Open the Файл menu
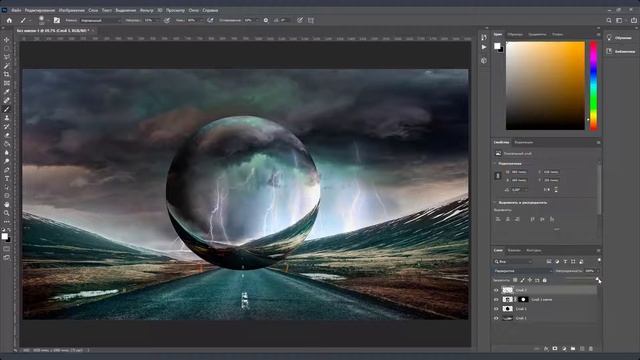640x360 pixels. click(x=16, y=10)
